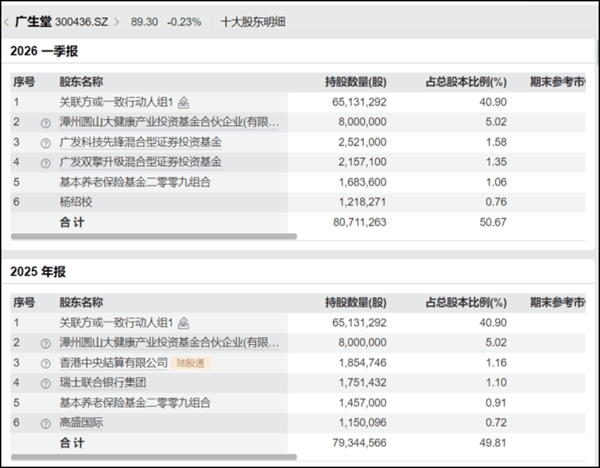Open 漳州圆山大健康产业投资基金 link in 2025 table

pos(169,342)
